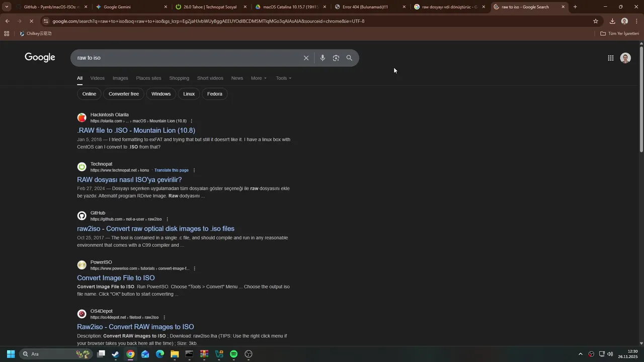The height and width of the screenshot is (362, 644).
Task: Open options for GitHub raw2iso result
Action: point(168,219)
